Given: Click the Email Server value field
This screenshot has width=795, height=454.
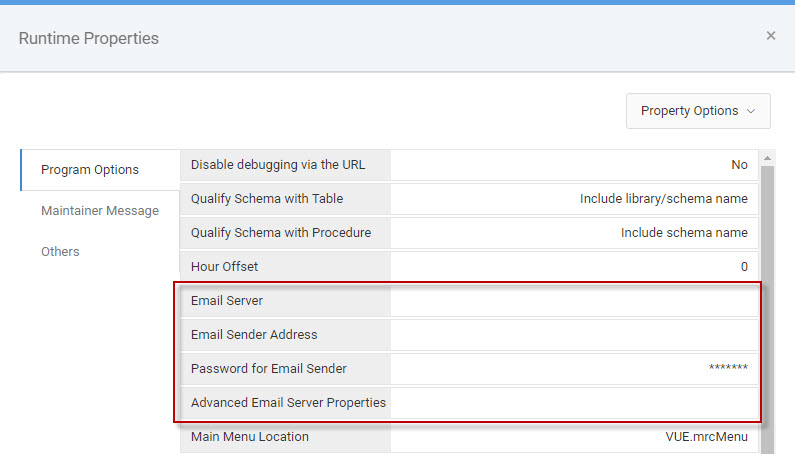Looking at the screenshot, I should click(x=574, y=301).
